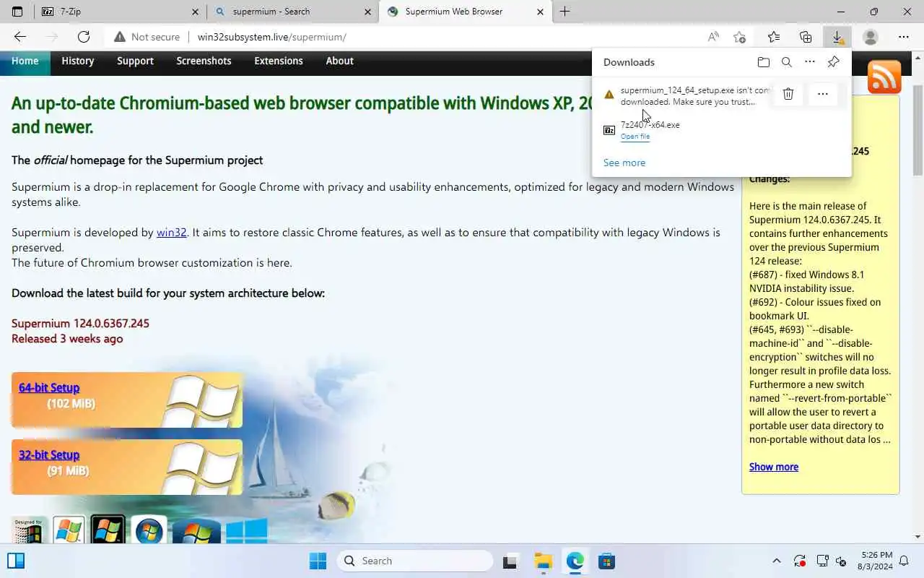Screen dimensions: 924x578
Task: View the Not secure site info
Action: (x=147, y=37)
